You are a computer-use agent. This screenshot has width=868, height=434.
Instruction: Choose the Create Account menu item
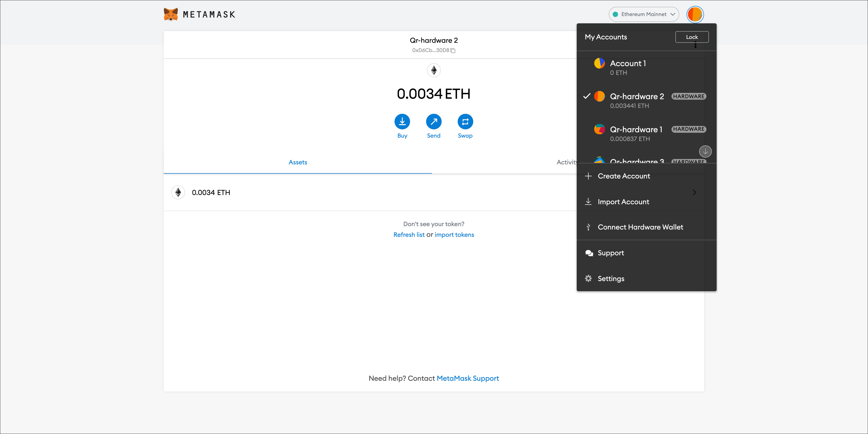point(623,176)
